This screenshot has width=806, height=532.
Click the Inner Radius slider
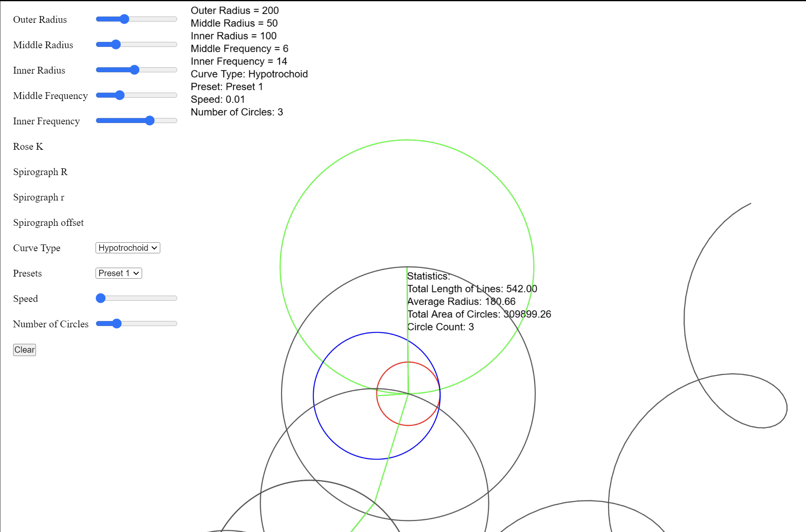point(136,70)
